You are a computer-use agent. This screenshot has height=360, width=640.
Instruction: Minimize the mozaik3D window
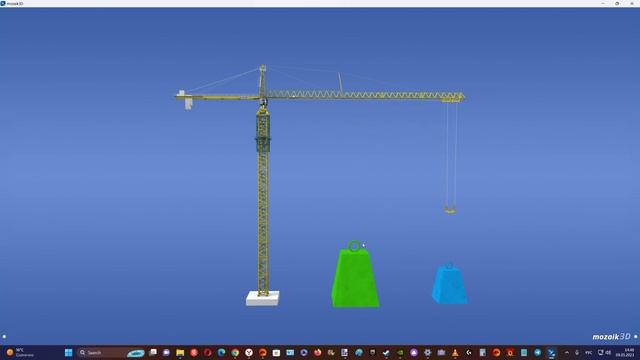tap(603, 3)
